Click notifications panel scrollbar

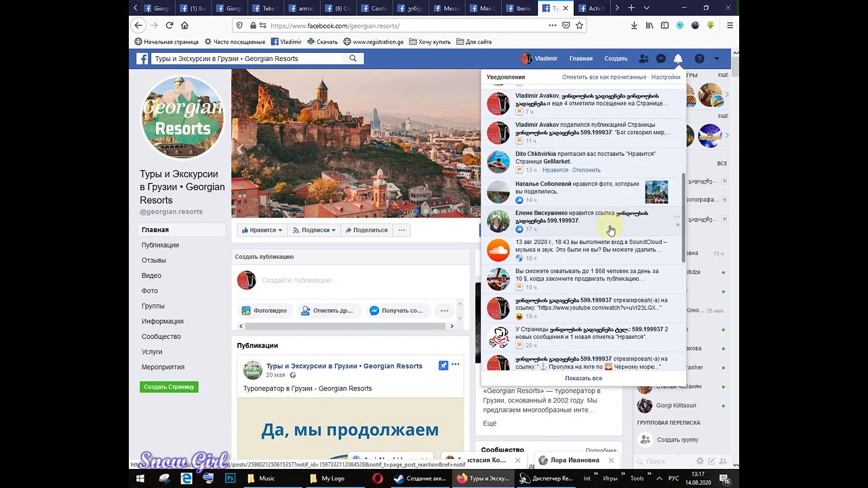(x=684, y=217)
